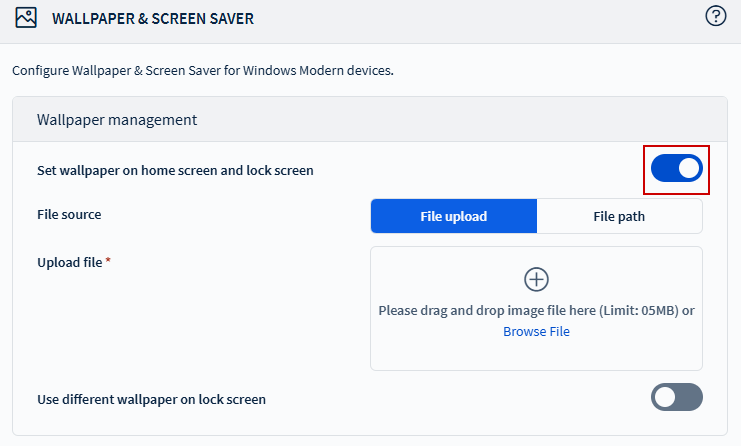Click the red required asterisk beside Upload file
Screen dimensions: 741x446
[x=108, y=261]
